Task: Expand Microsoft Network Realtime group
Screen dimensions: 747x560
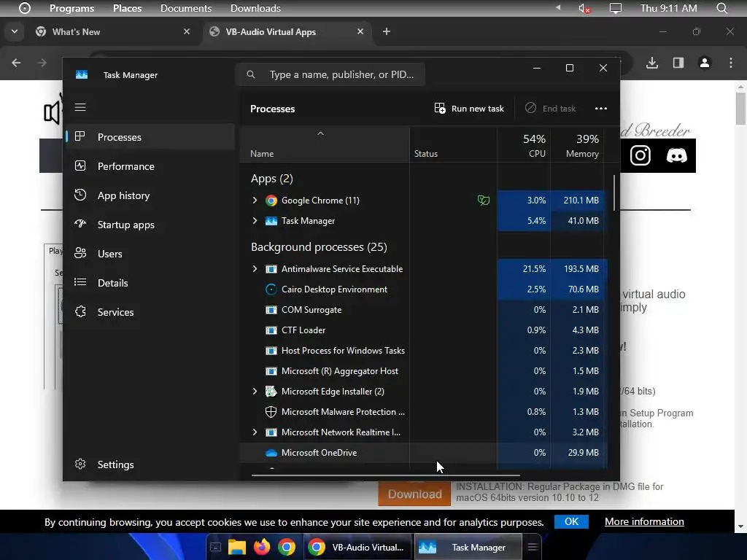Action: click(x=255, y=432)
